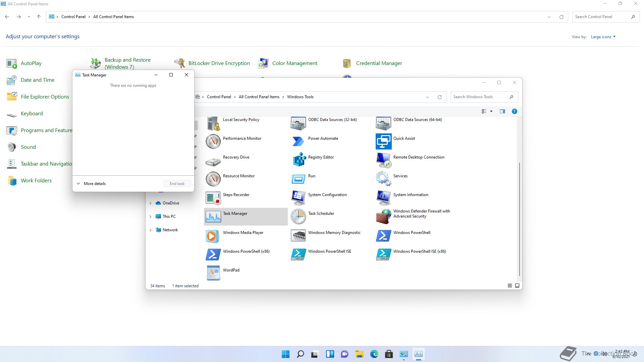Click the Windows Start button on taskbar
Image resolution: width=644 pixels, height=362 pixels.
pos(286,354)
